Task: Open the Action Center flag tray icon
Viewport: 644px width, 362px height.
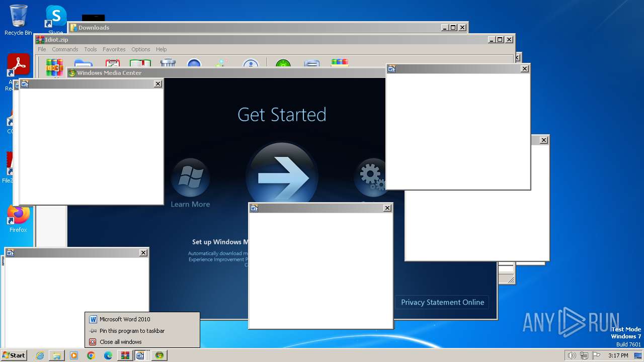Action: tap(597, 355)
